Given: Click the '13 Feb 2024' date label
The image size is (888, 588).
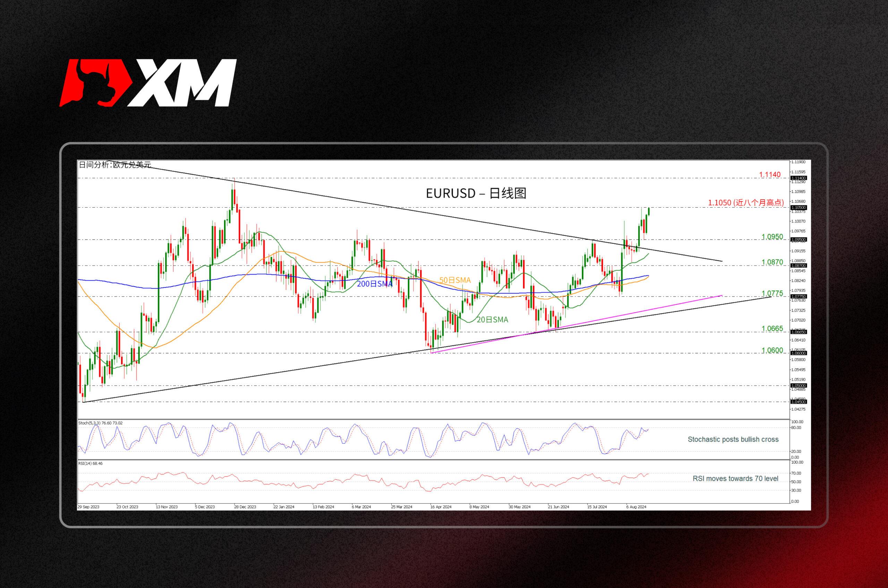Looking at the screenshot, I should (x=323, y=507).
